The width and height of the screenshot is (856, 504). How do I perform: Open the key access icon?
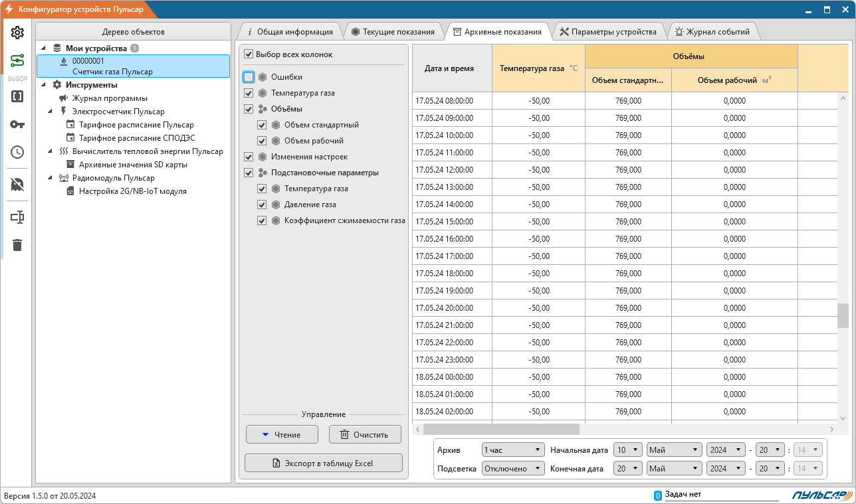coord(17,124)
